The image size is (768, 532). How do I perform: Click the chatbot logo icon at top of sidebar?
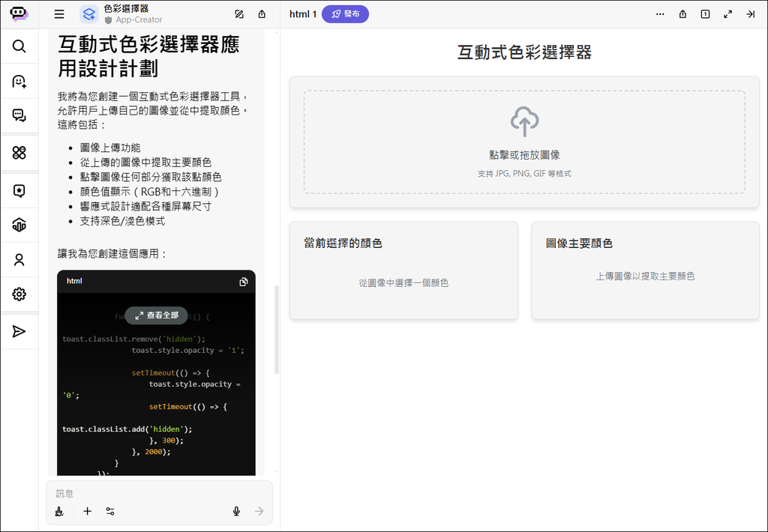[19, 13]
